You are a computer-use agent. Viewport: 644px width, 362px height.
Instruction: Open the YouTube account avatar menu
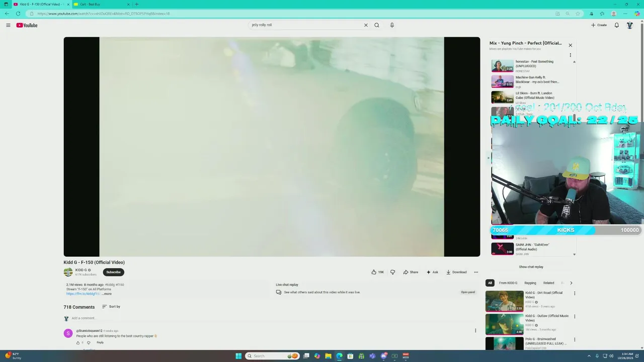629,25
